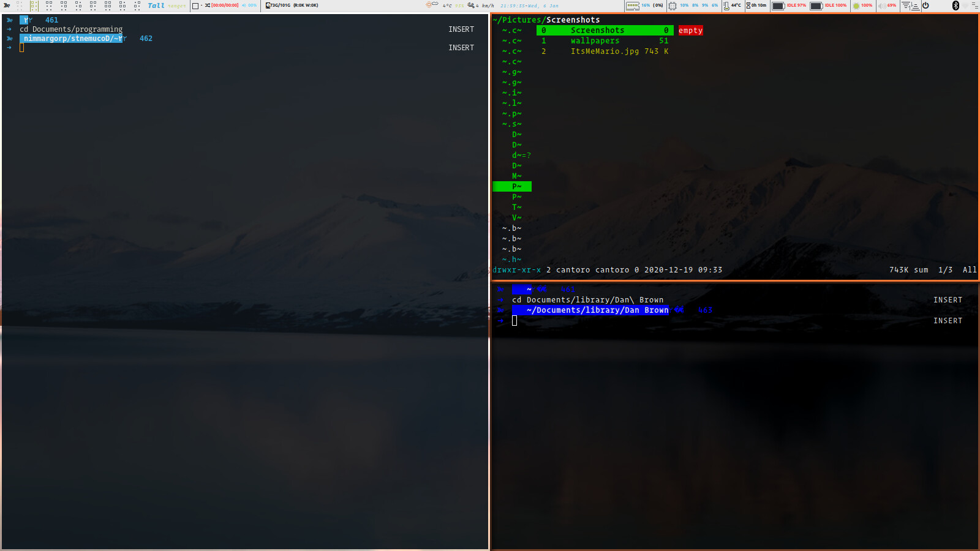Image resolution: width=980 pixels, height=551 pixels.
Task: Select the ~.p~ entry in ranger's left column
Action: [512, 113]
